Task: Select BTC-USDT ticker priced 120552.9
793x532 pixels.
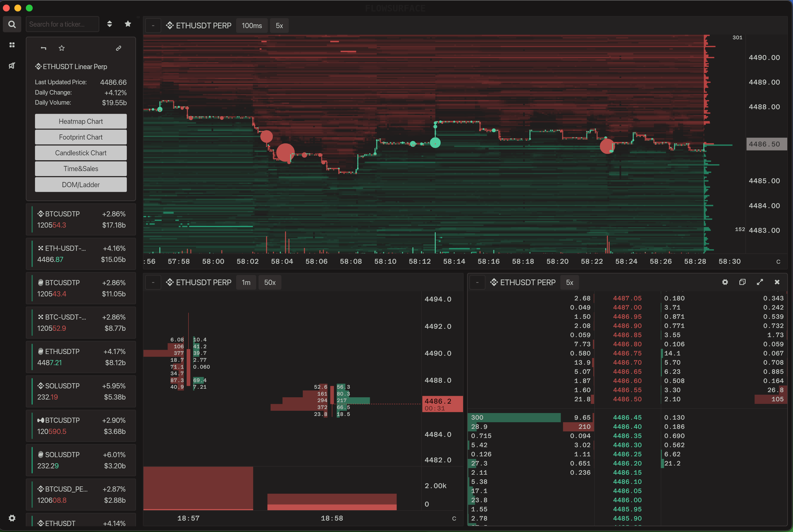Action: [81, 323]
